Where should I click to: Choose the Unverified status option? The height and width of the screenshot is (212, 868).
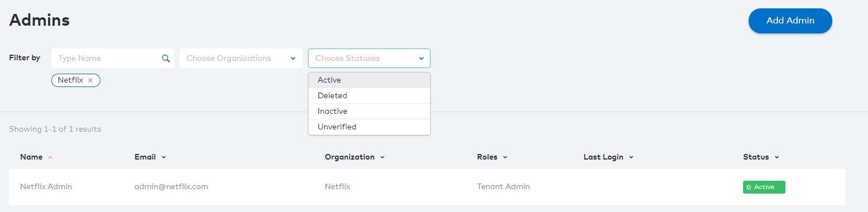369,127
